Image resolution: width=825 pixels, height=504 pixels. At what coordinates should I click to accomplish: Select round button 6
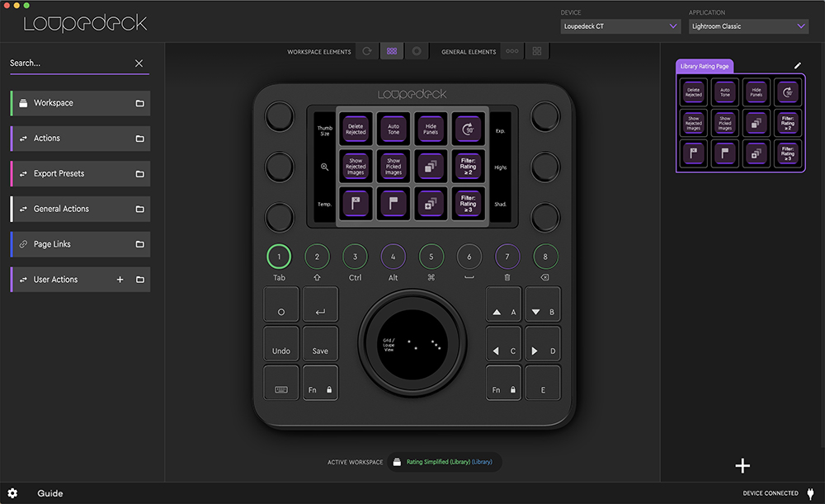coord(469,257)
